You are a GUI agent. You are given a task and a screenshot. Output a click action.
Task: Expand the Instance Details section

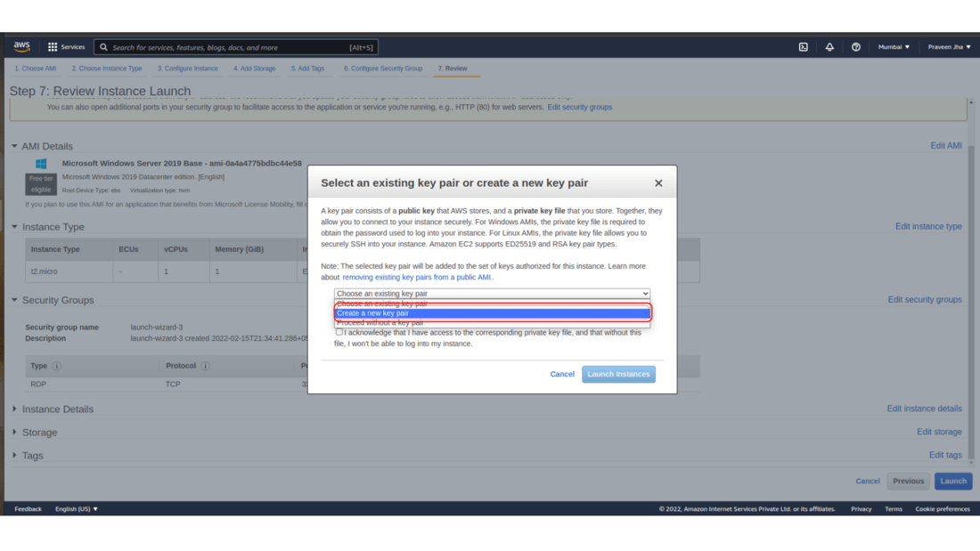coord(14,409)
